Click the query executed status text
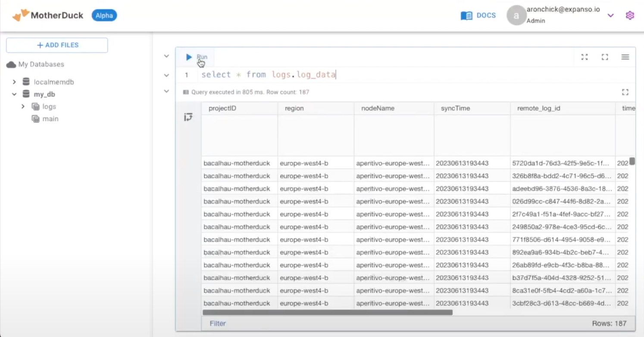Image resolution: width=644 pixels, height=337 pixels. coord(250,92)
